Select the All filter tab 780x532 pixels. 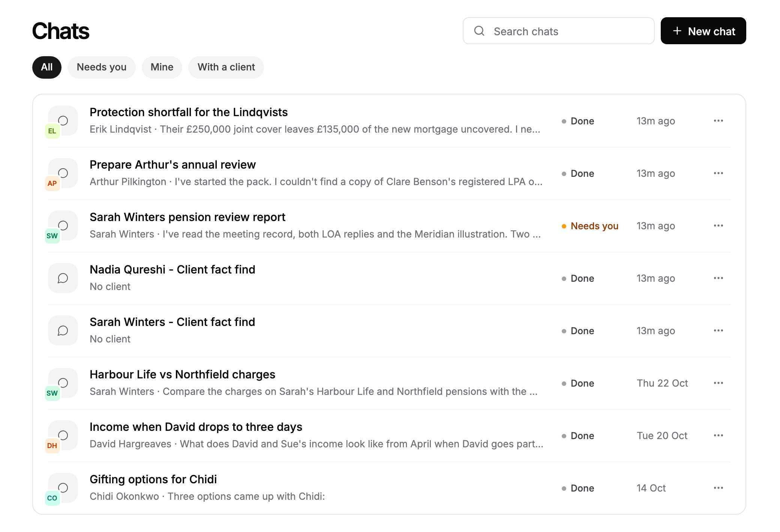click(x=47, y=67)
